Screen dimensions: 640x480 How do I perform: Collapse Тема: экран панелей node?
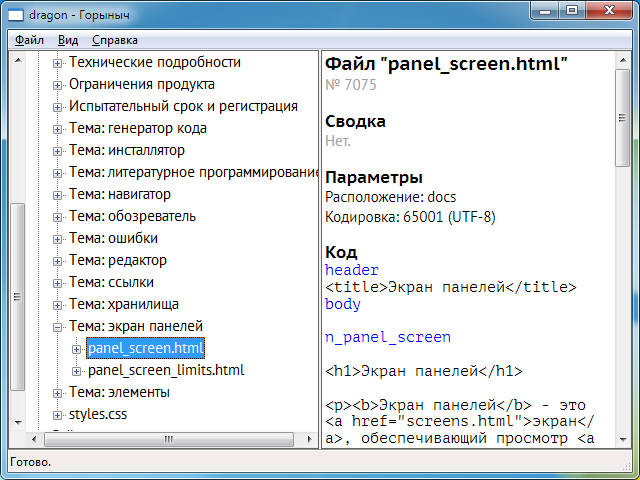point(58,327)
